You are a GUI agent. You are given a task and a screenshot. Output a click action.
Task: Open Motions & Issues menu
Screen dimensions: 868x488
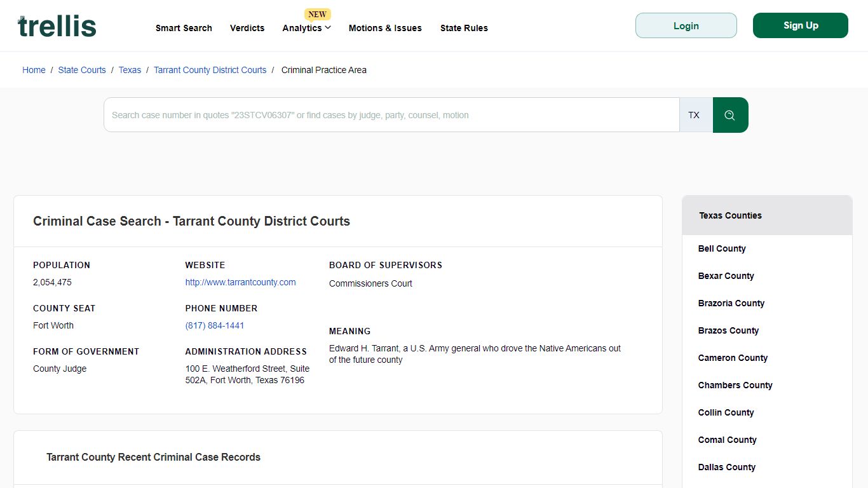(x=385, y=28)
